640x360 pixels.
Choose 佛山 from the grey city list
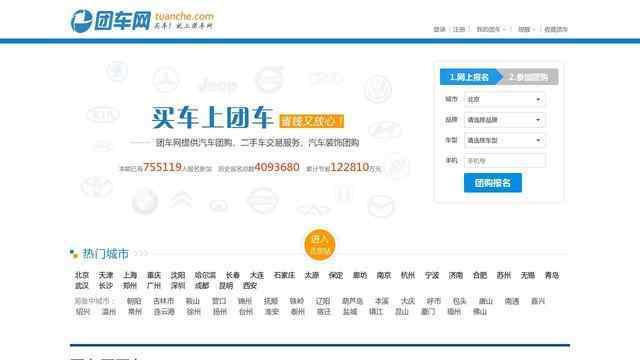[480, 312]
